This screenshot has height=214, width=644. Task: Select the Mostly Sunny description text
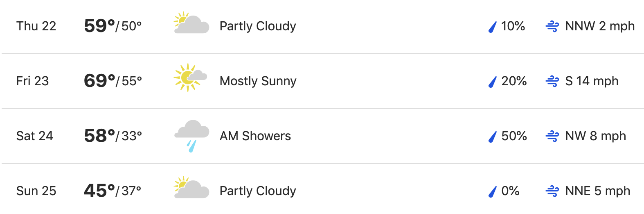click(258, 81)
